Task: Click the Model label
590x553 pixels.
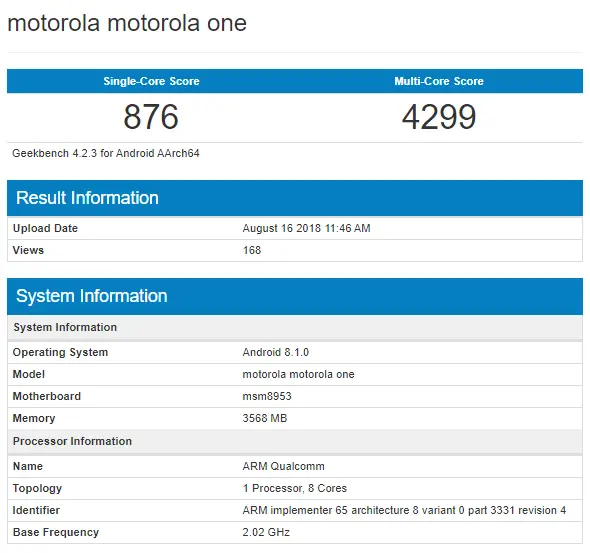Action: [29, 374]
